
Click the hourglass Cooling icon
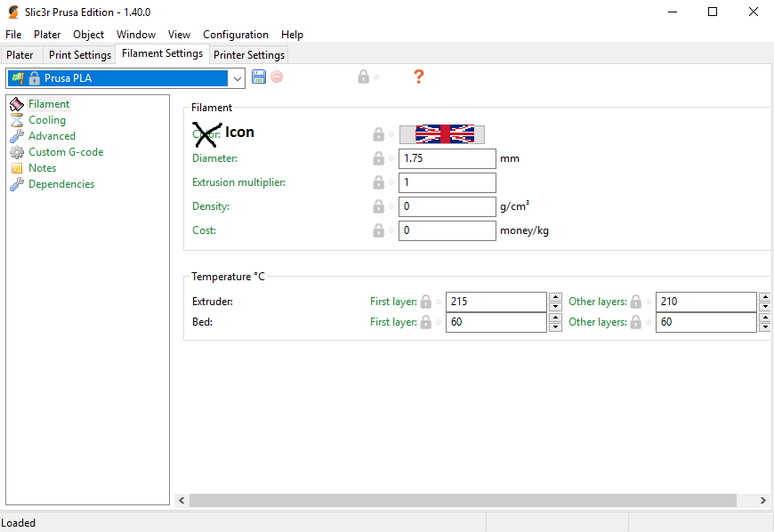pyautogui.click(x=17, y=120)
